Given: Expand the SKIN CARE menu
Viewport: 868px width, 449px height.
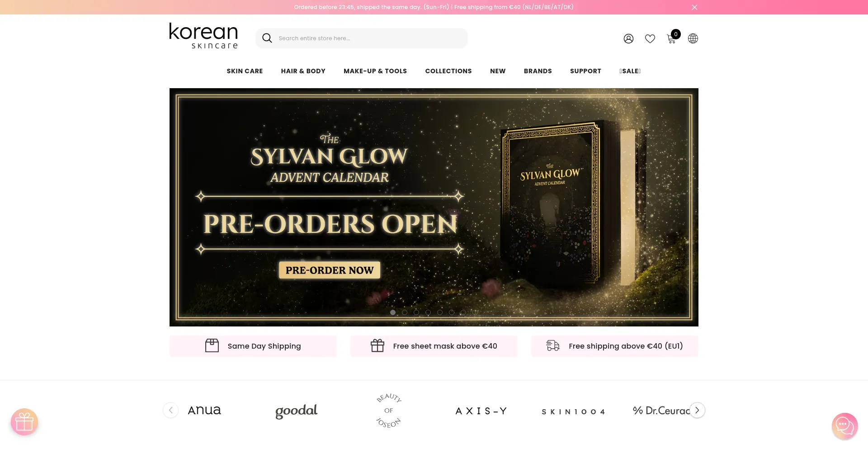Looking at the screenshot, I should pos(245,71).
